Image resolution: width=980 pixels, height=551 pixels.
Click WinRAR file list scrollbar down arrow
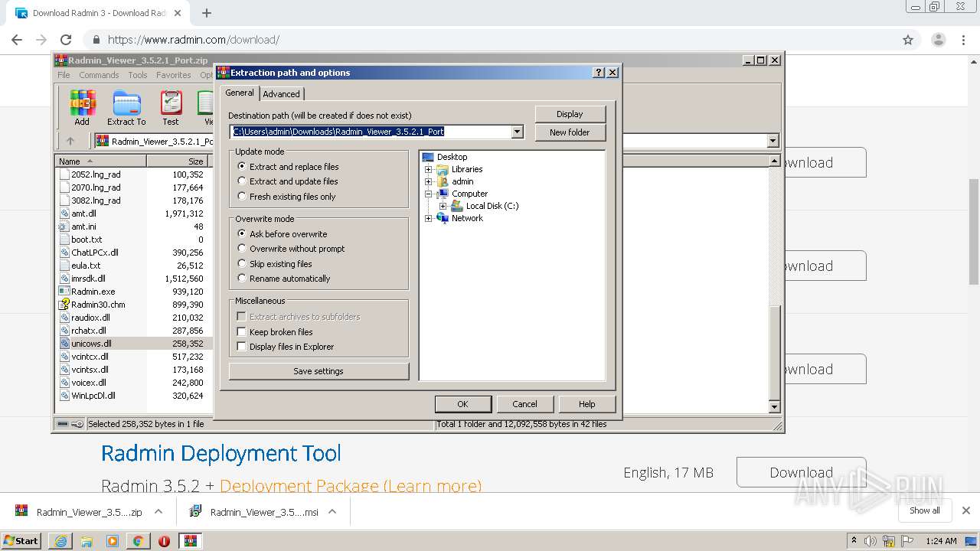774,406
